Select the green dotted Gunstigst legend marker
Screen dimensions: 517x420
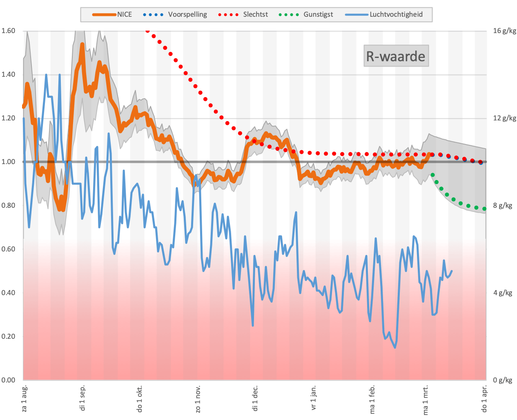(x=289, y=15)
